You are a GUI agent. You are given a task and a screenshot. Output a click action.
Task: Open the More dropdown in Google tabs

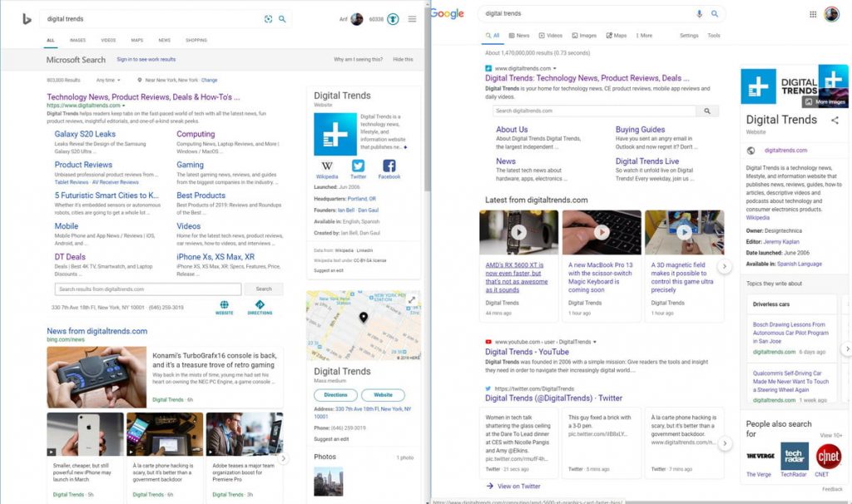coord(644,36)
